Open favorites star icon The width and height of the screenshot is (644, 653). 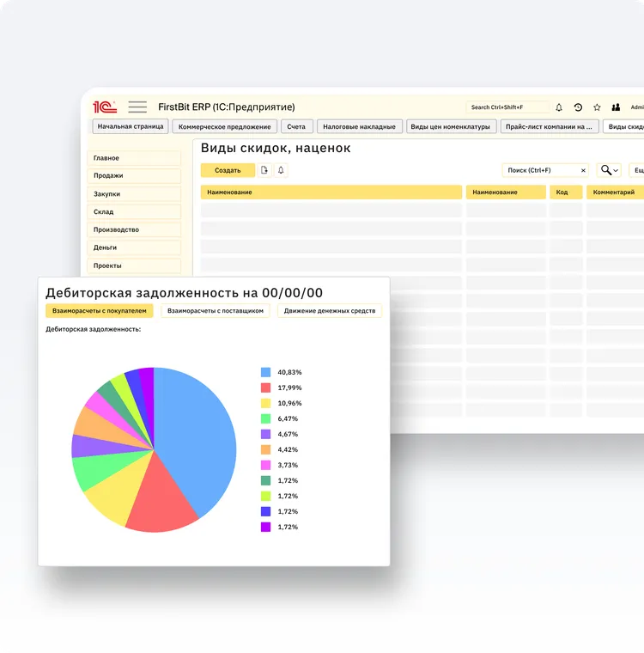point(597,107)
